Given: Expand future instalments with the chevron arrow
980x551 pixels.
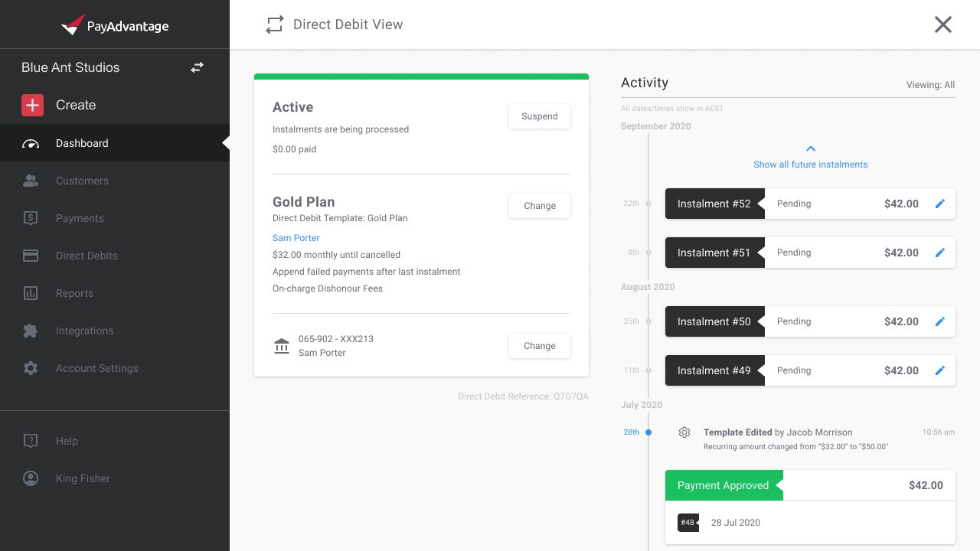Looking at the screenshot, I should click(x=811, y=149).
